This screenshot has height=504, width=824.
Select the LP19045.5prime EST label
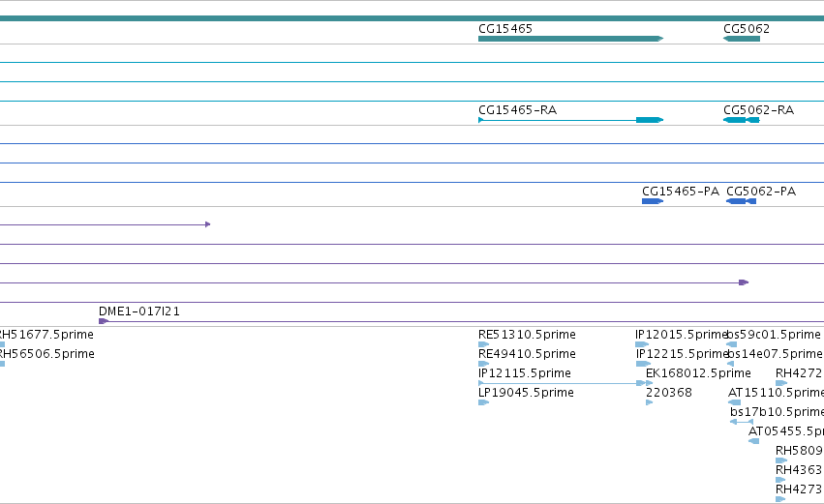(x=526, y=393)
